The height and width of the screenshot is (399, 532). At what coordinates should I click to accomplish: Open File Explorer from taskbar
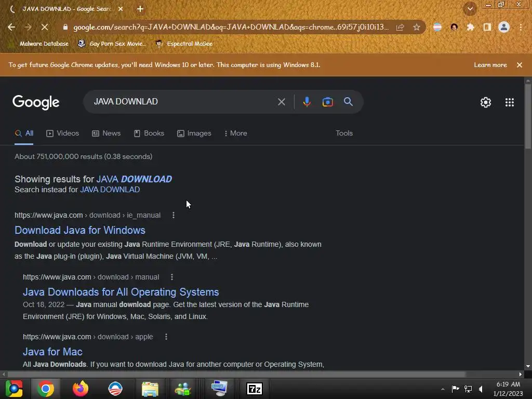[x=150, y=389]
